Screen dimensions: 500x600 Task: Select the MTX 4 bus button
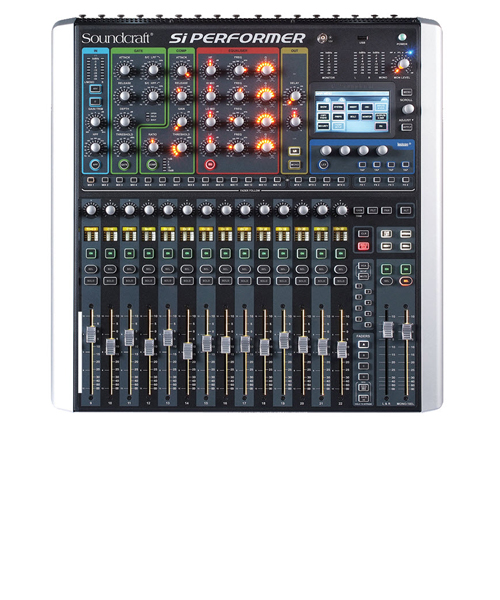click(341, 180)
